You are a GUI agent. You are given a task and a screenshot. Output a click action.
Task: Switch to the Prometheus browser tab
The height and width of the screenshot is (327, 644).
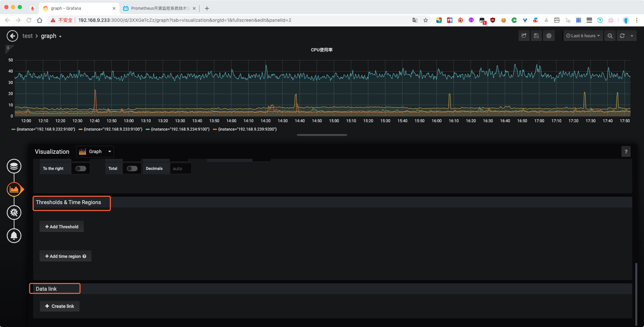[159, 8]
